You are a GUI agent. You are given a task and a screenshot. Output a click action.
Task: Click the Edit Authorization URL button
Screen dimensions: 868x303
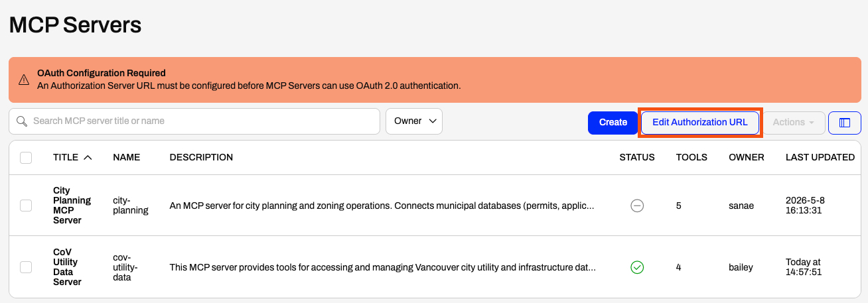click(700, 123)
